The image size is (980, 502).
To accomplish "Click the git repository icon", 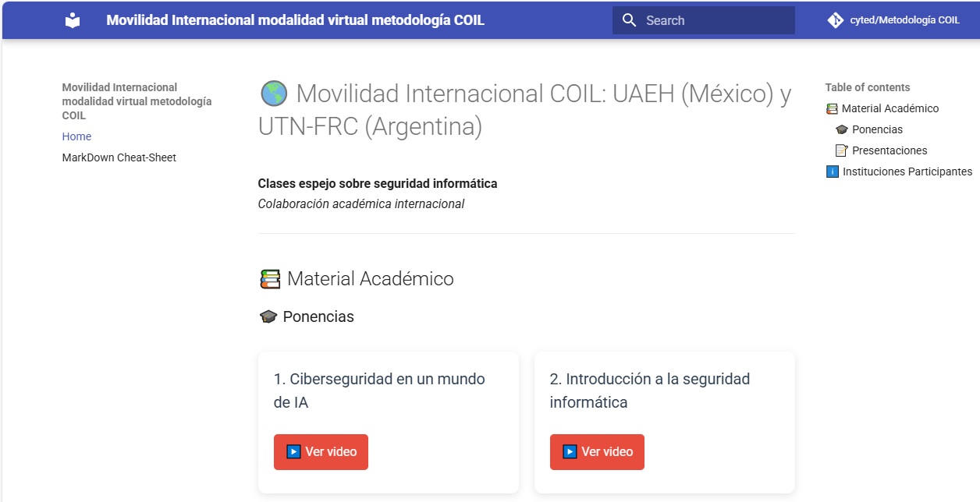I will 835,20.
